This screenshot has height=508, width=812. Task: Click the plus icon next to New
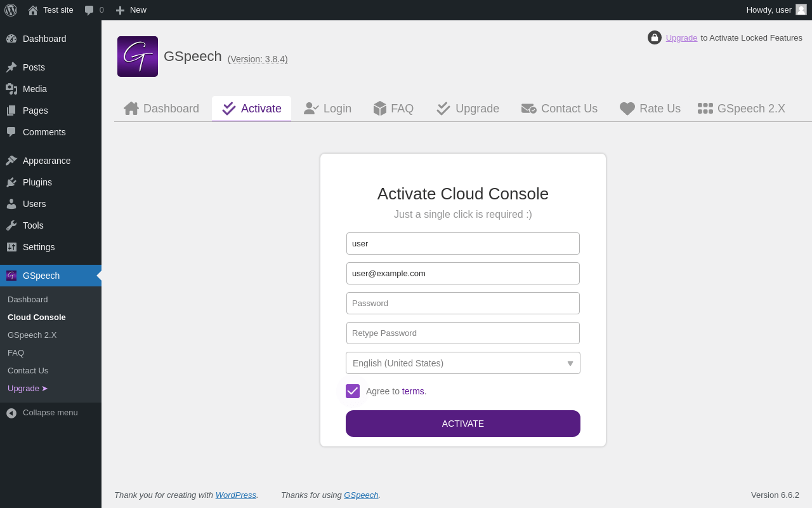point(120,10)
